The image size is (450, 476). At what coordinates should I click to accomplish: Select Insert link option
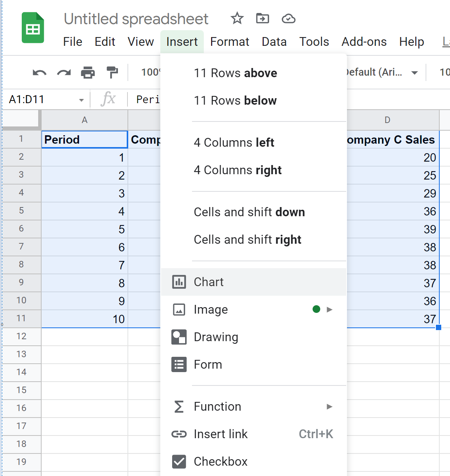click(221, 434)
